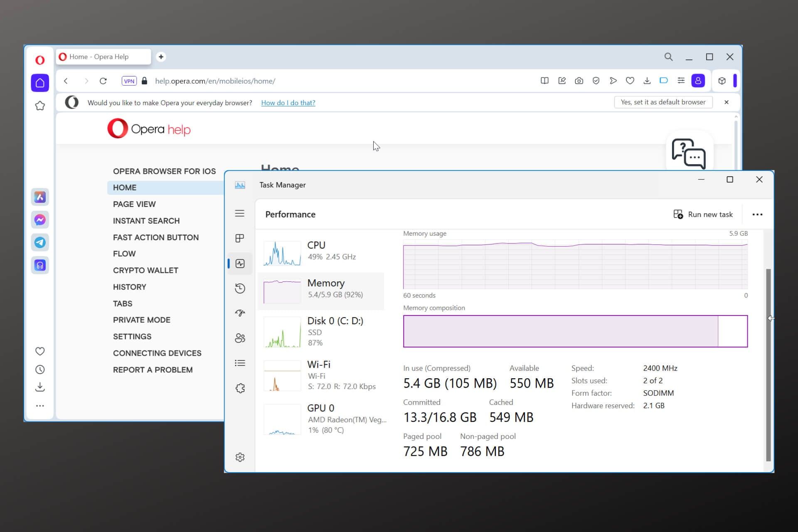Open the help chat bubble icon

[x=689, y=153]
